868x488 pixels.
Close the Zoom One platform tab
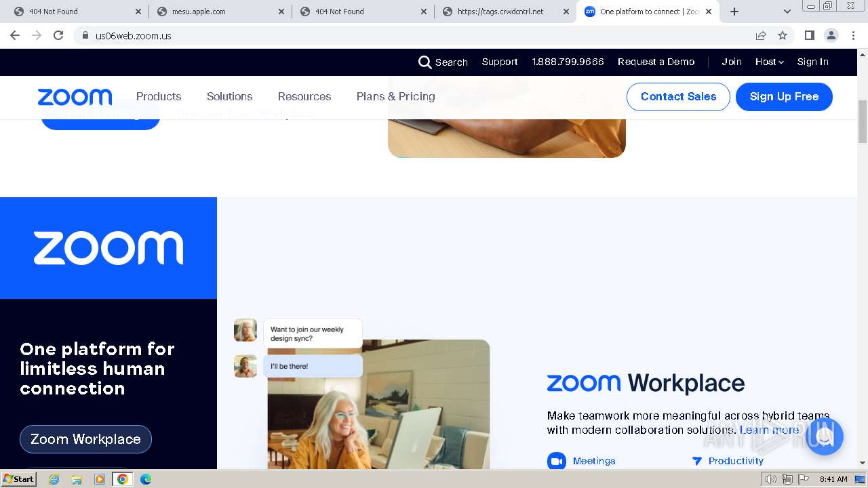(x=709, y=12)
